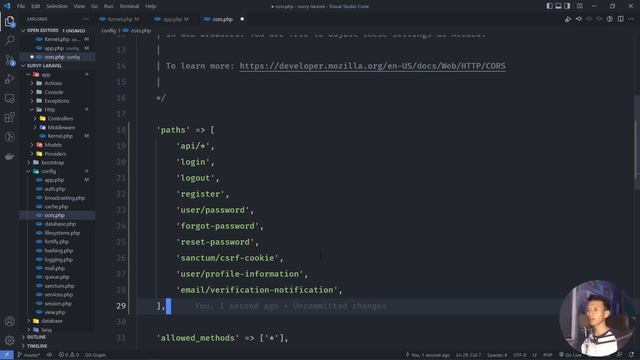Click the LF end-of-line selector
640x360 pixels.
tap(534, 355)
